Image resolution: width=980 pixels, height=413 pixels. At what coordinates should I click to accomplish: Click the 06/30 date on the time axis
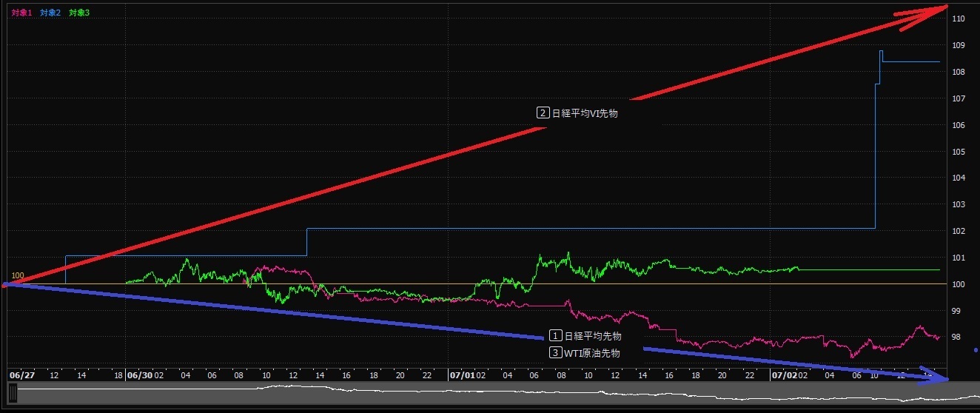[x=139, y=375]
